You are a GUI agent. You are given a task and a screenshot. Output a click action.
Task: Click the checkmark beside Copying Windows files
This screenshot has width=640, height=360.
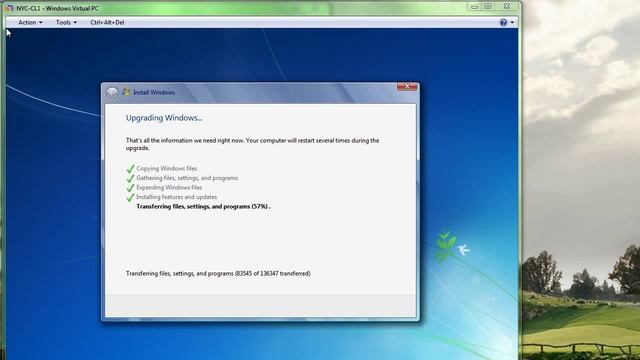(x=130, y=169)
